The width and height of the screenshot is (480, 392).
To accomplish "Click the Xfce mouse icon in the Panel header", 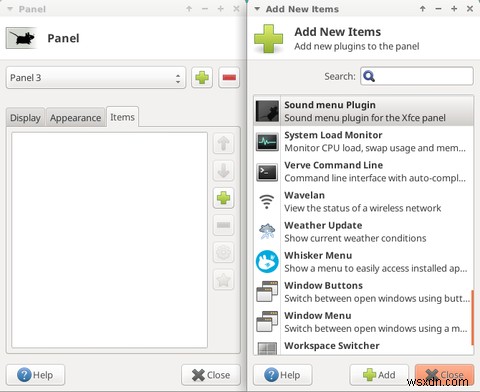I will (x=21, y=38).
